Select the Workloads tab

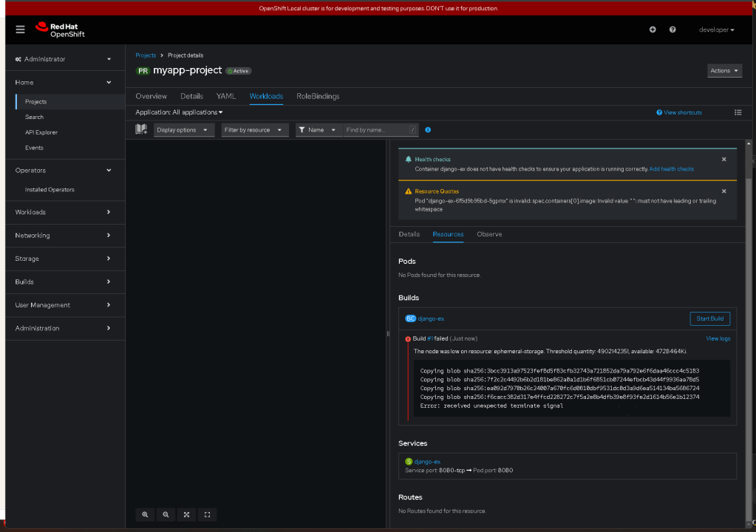(x=266, y=96)
